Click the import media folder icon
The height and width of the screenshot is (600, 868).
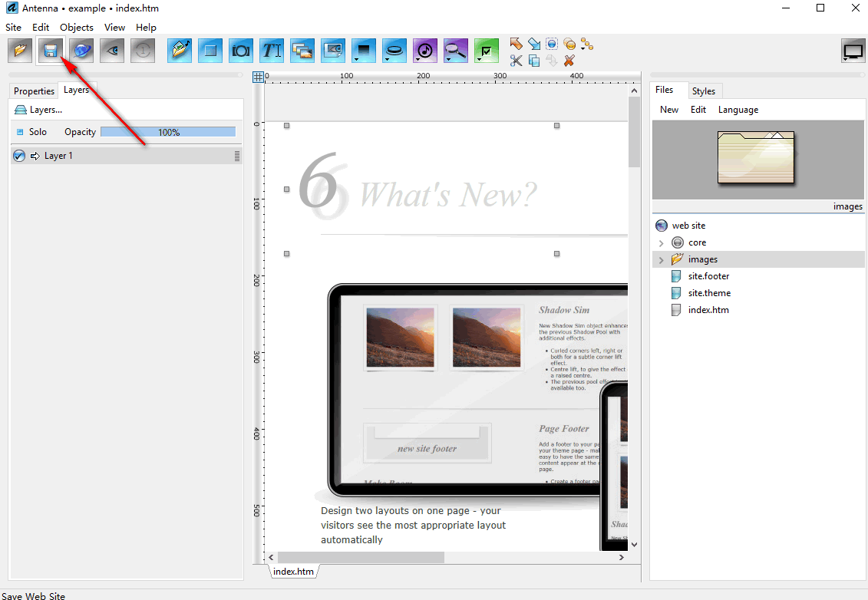(x=180, y=51)
